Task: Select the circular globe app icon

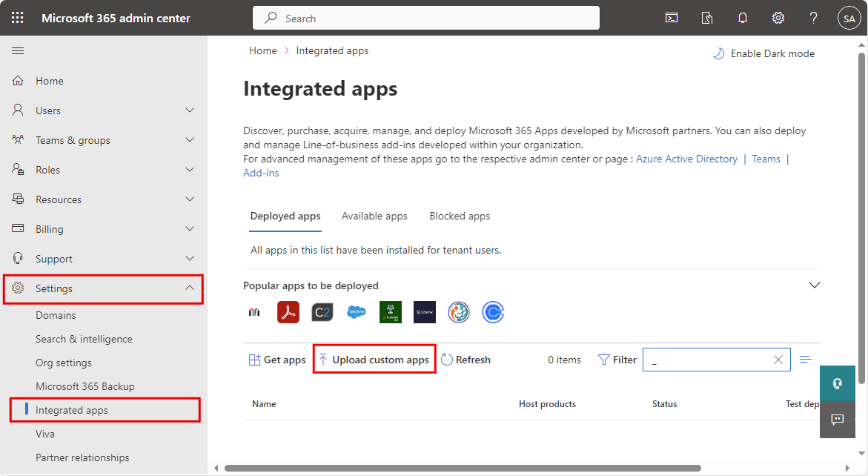Action: pyautogui.click(x=459, y=312)
